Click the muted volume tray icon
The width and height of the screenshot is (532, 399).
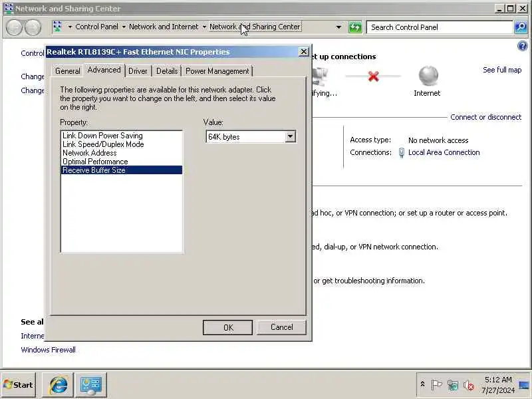[469, 385]
